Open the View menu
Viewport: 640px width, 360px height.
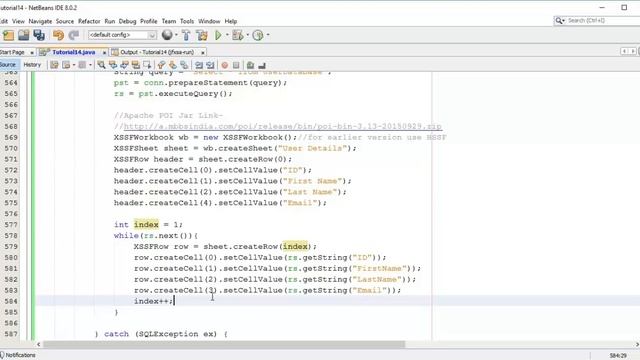(x=18, y=21)
